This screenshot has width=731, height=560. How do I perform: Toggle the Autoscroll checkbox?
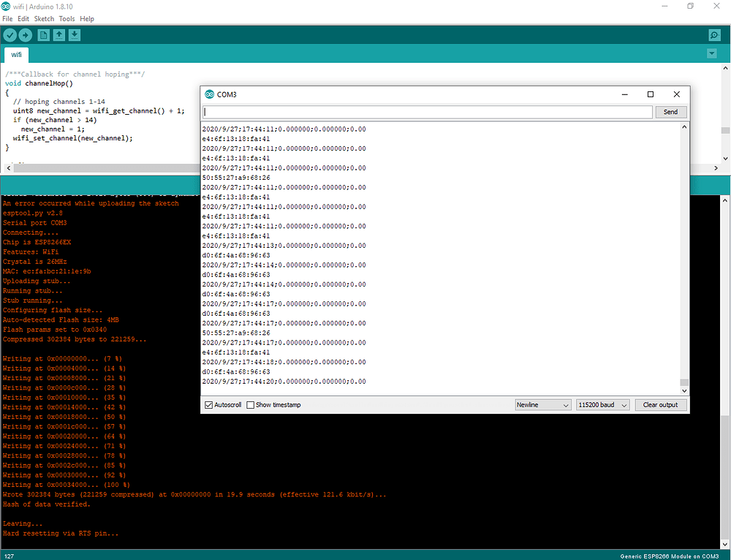pyautogui.click(x=209, y=405)
